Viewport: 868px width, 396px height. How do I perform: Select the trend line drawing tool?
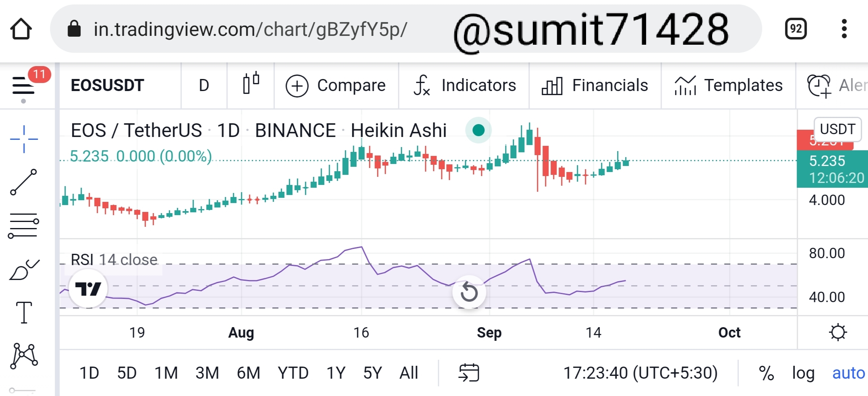coord(23,182)
